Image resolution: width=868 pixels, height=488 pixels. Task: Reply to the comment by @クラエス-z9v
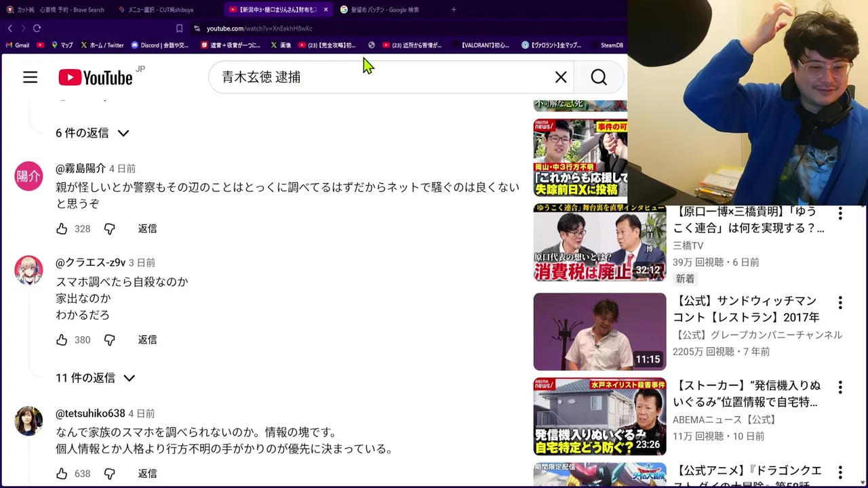coord(147,340)
